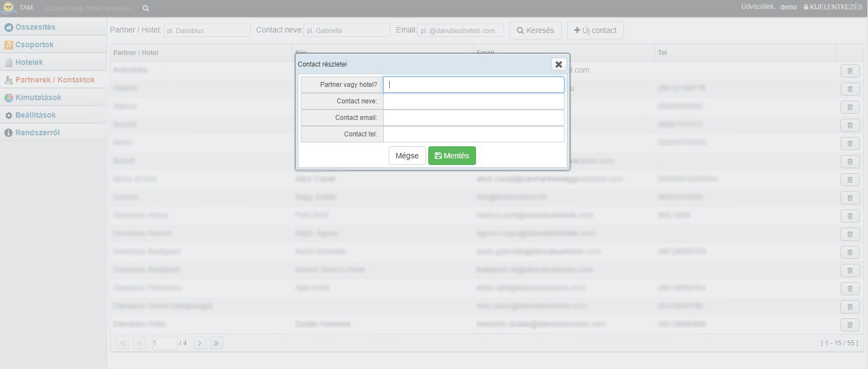This screenshot has height=369, width=868.
Task: Open the Csoportok section
Action: point(34,45)
